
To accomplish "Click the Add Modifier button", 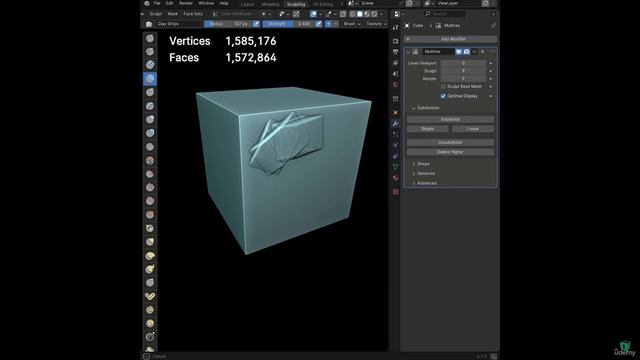I will click(451, 39).
